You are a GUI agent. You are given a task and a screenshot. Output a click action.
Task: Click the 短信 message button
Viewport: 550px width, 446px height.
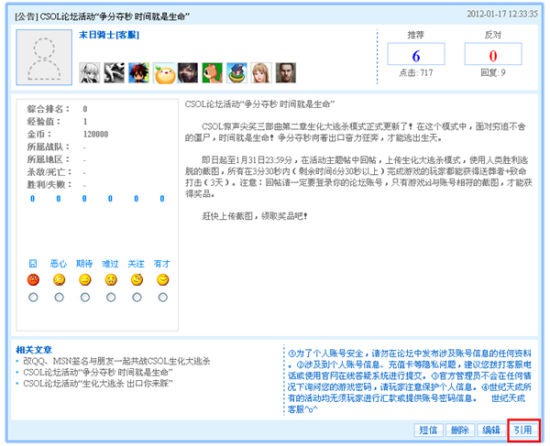pyautogui.click(x=429, y=430)
